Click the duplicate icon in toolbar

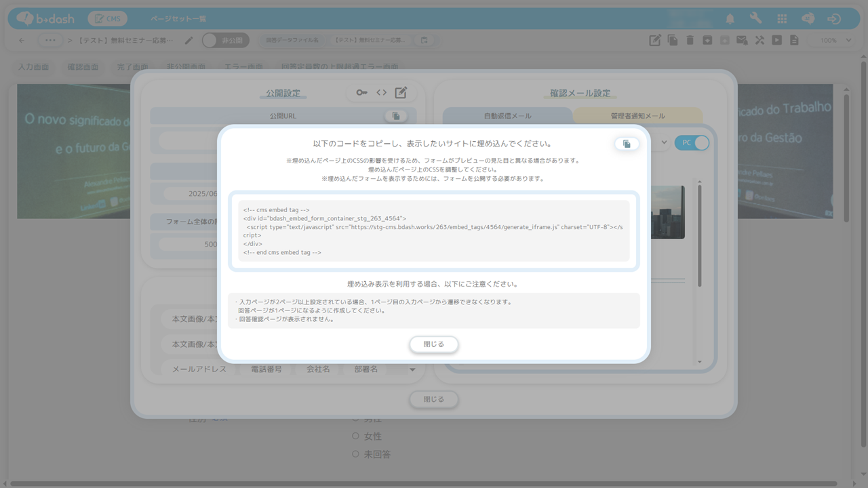coord(673,41)
